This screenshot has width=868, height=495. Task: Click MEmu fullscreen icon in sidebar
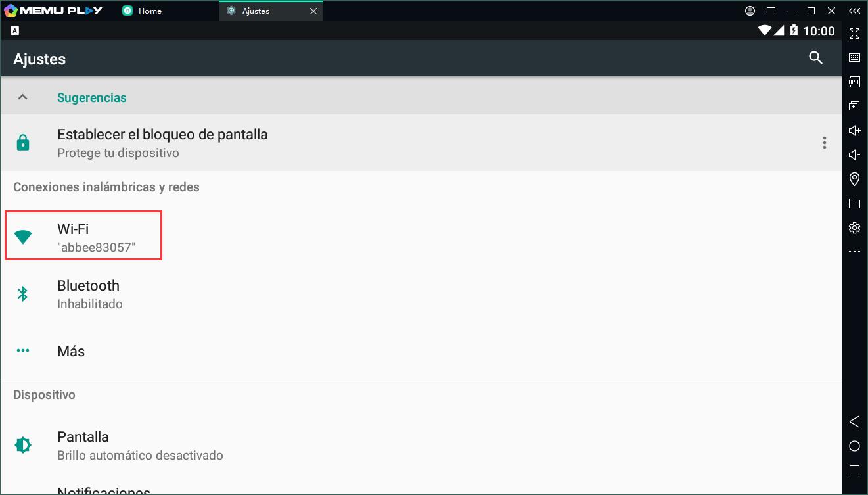[x=854, y=34]
